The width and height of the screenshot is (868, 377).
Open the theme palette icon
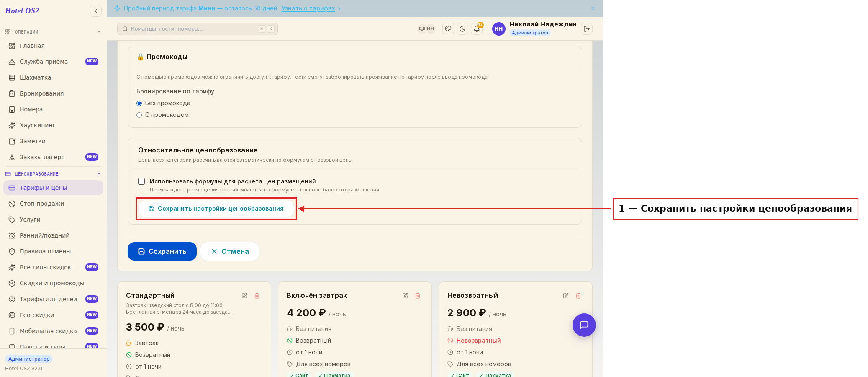(x=448, y=29)
